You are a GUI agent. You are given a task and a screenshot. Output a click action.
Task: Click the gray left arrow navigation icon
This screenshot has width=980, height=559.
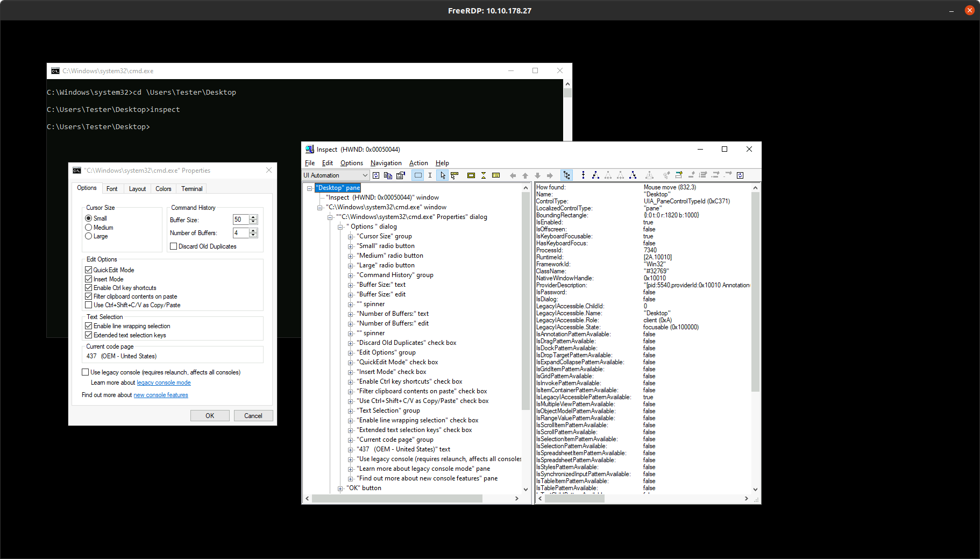pos(513,175)
